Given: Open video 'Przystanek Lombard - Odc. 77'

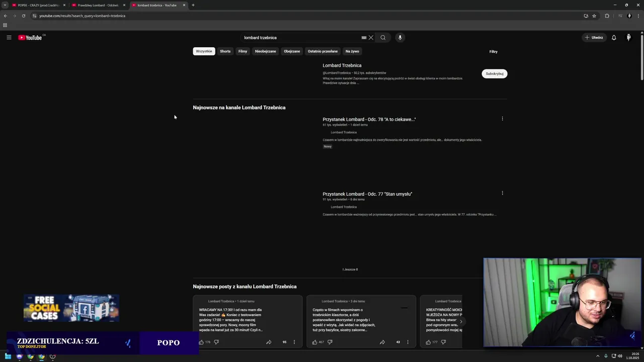Looking at the screenshot, I should tap(367, 194).
